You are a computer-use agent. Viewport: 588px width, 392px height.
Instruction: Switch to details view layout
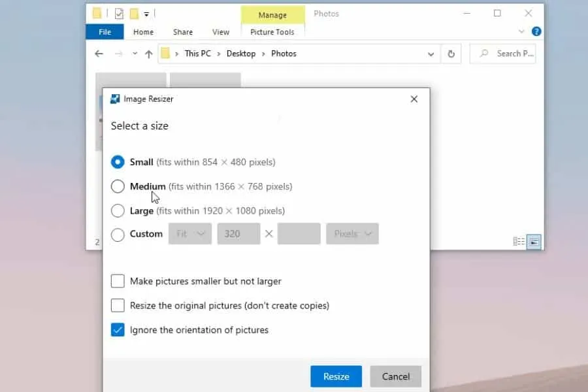pos(519,242)
